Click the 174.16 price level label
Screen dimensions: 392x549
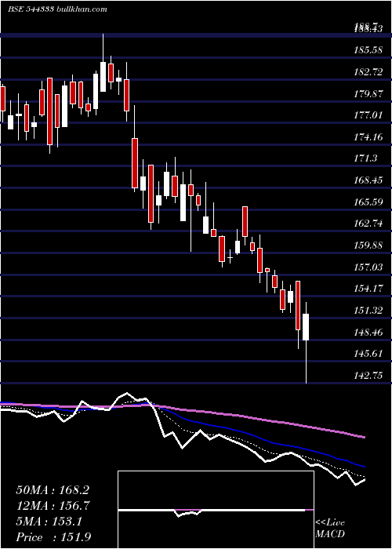(x=368, y=137)
